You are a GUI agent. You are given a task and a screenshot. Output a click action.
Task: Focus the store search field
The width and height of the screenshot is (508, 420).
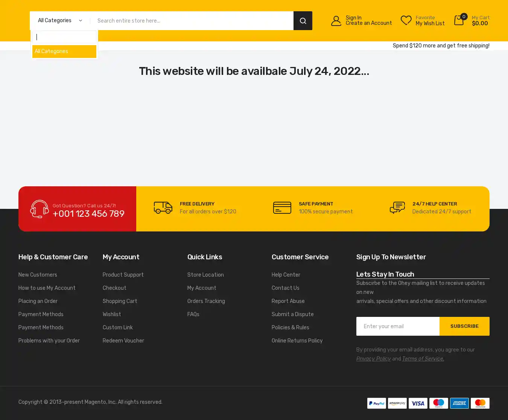pyautogui.click(x=192, y=21)
